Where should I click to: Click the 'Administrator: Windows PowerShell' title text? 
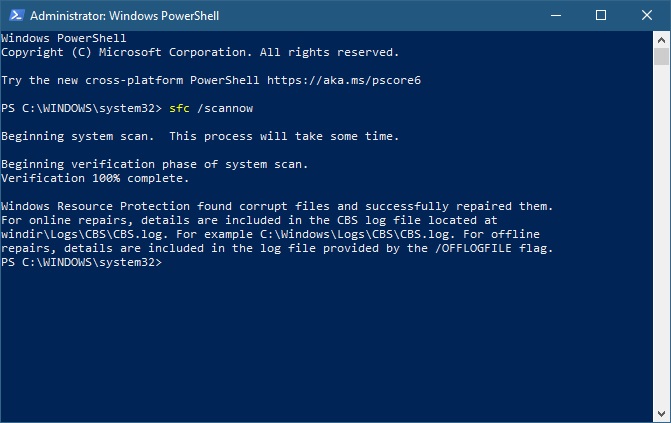pos(125,16)
